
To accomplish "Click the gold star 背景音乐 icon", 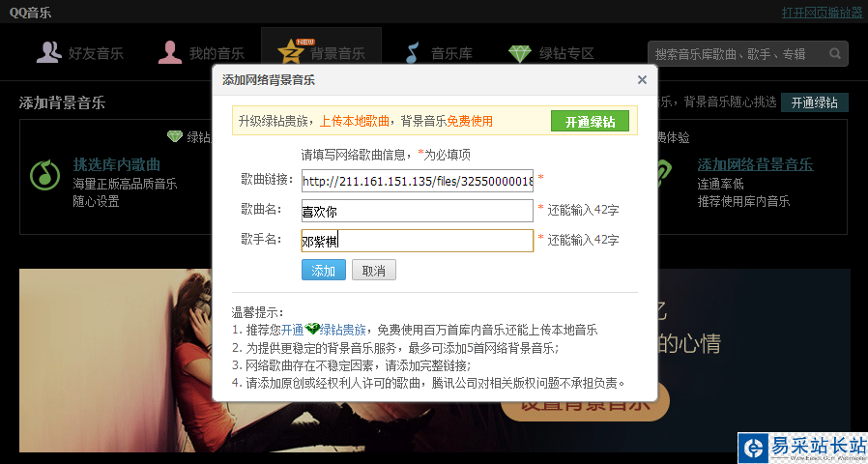I will (x=292, y=52).
